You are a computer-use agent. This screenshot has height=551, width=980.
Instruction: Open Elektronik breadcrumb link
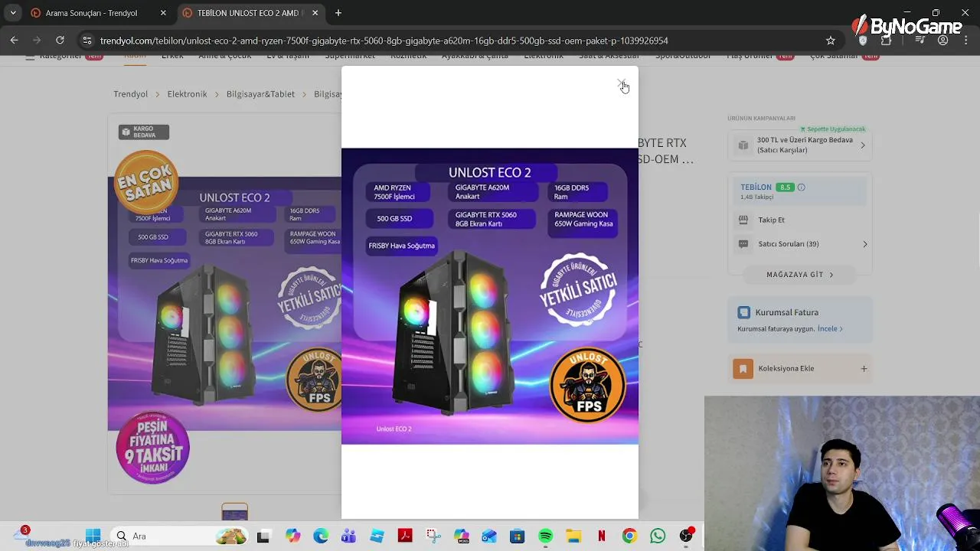coord(188,94)
